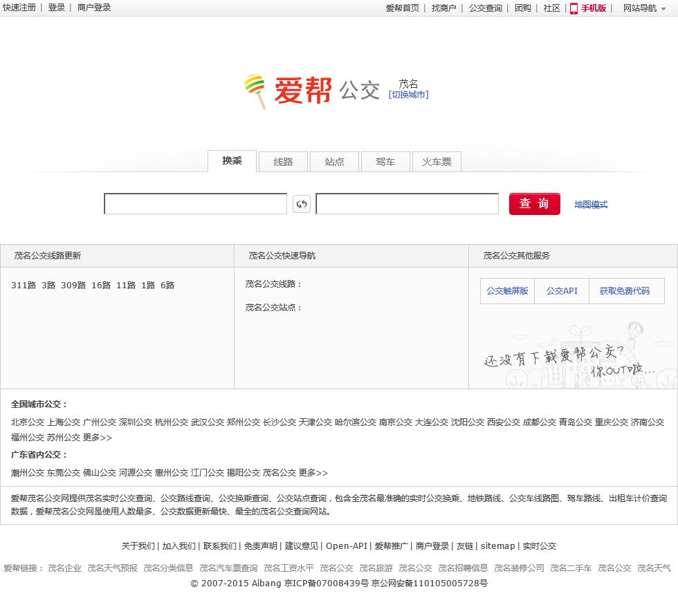Open 潮州公交 province link

pyautogui.click(x=28, y=473)
